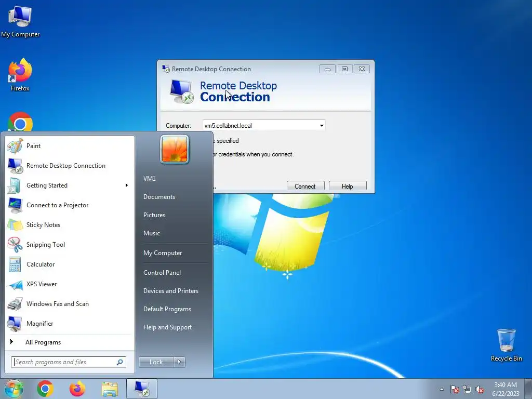532x399 pixels.
Task: Launch Magnifier
Action: [x=70, y=323]
